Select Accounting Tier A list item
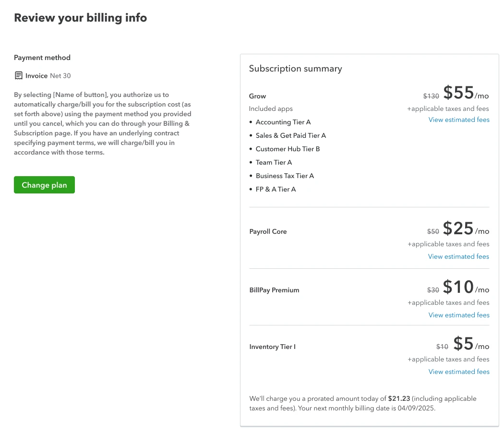 pos(283,122)
